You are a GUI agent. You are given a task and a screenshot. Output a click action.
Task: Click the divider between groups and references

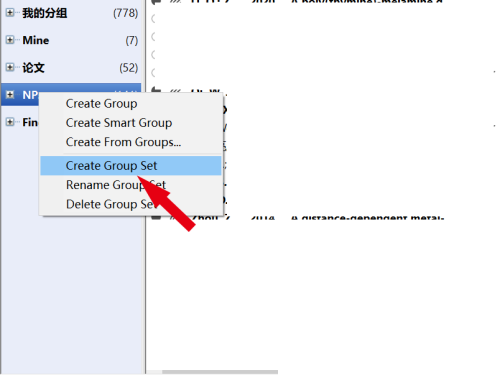pos(145,187)
